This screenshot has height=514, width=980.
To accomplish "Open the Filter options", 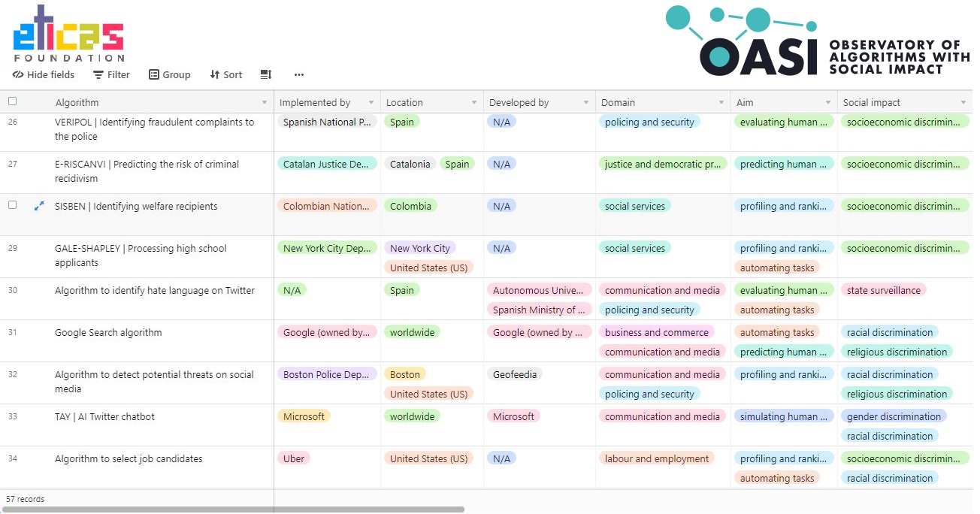I will [111, 74].
